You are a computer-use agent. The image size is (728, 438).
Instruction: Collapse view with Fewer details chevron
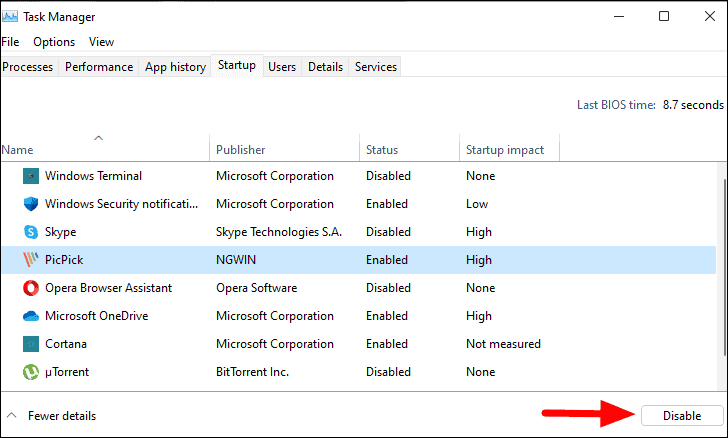(x=12, y=415)
